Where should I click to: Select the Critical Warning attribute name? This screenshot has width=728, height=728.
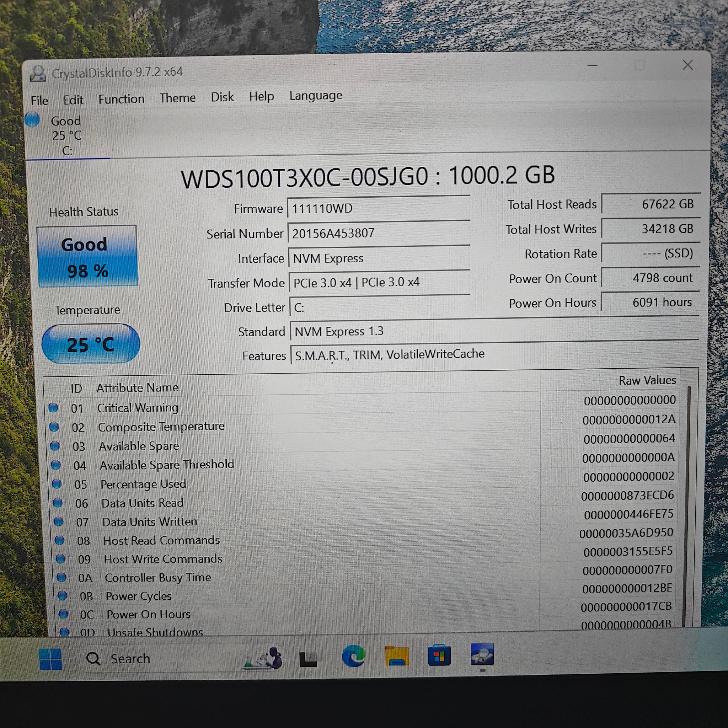pyautogui.click(x=138, y=408)
